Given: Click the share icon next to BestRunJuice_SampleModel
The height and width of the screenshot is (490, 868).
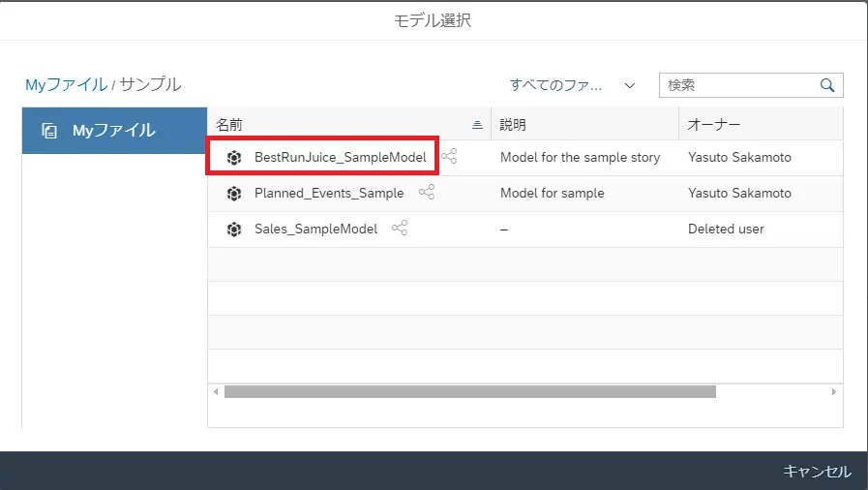Looking at the screenshot, I should click(449, 156).
